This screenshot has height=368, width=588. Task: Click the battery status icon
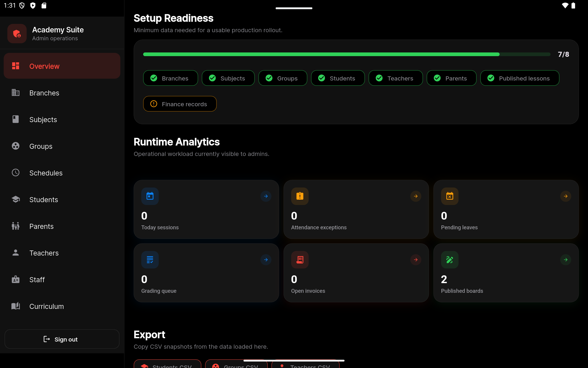574,5
